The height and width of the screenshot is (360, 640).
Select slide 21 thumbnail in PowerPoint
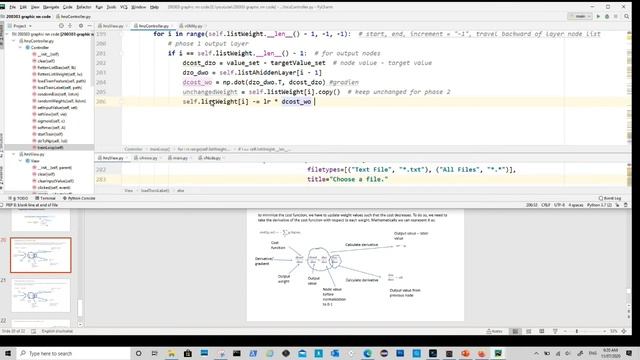point(41,295)
